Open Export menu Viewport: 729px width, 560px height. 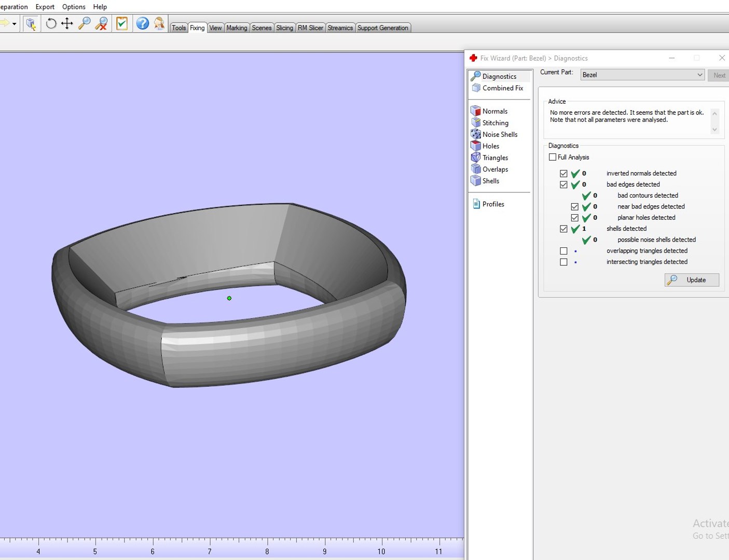45,7
